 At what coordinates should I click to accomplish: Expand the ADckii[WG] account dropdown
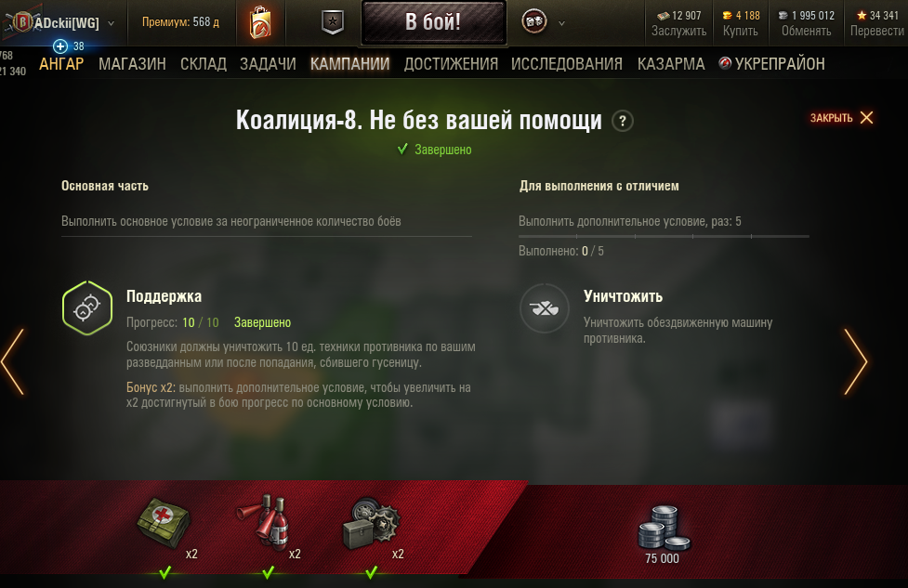click(x=112, y=24)
